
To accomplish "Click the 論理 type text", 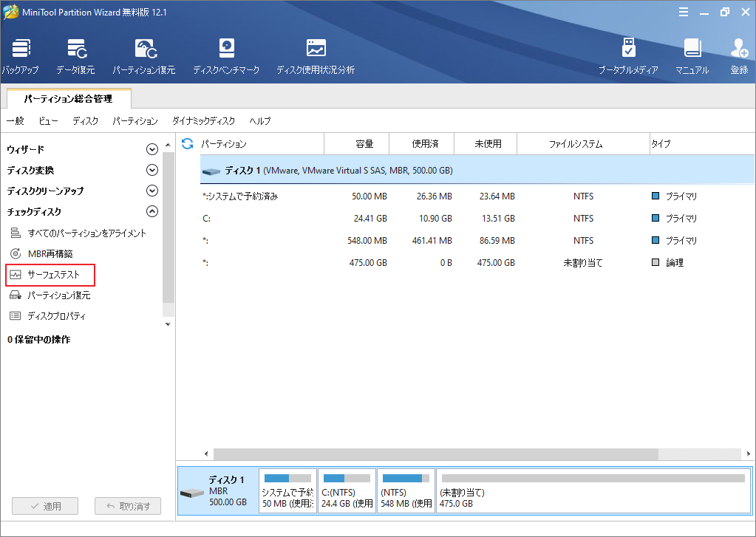I will click(x=675, y=263).
